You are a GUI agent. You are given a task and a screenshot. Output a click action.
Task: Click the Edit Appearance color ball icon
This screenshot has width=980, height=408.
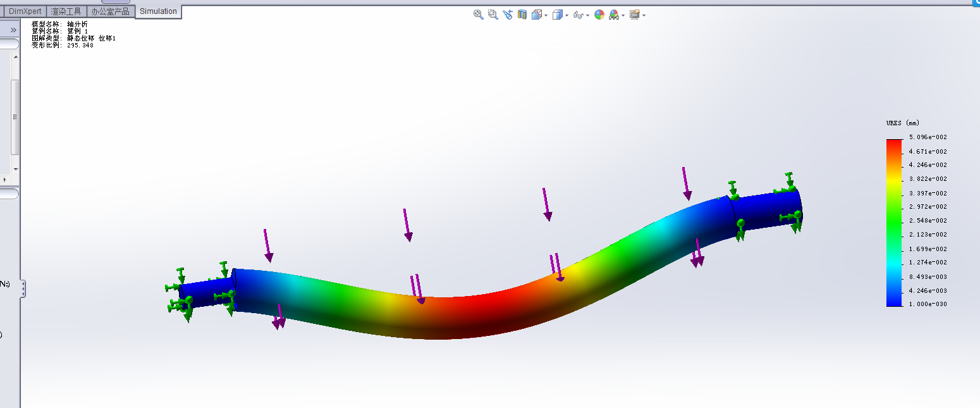pyautogui.click(x=599, y=15)
